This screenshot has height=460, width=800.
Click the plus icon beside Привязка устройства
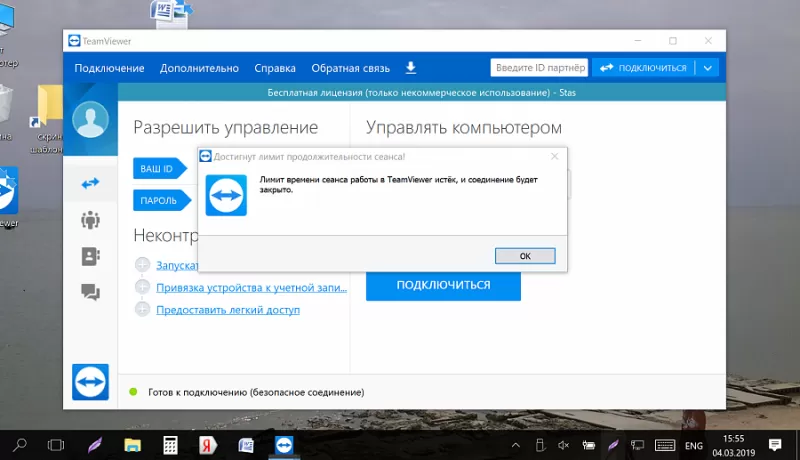pos(142,287)
